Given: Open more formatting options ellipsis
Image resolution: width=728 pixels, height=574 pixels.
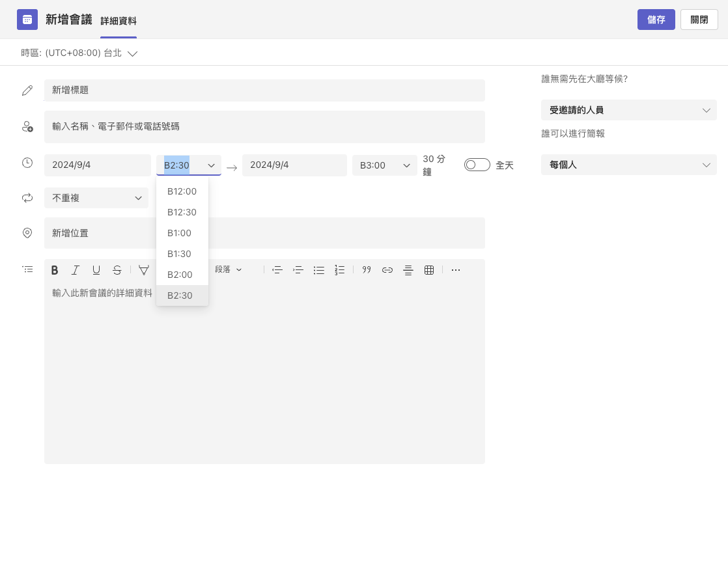Looking at the screenshot, I should (455, 270).
